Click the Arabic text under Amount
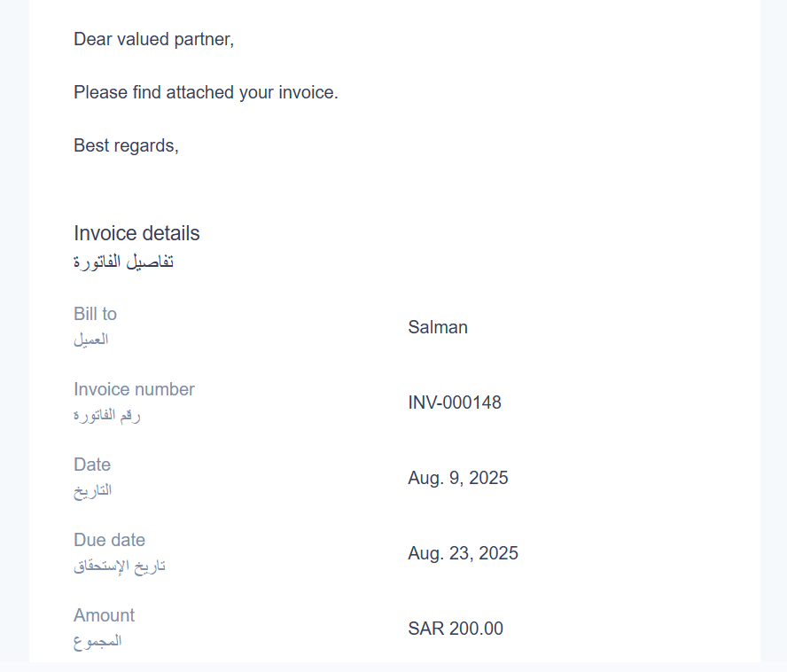The height and width of the screenshot is (672, 787). tap(97, 640)
